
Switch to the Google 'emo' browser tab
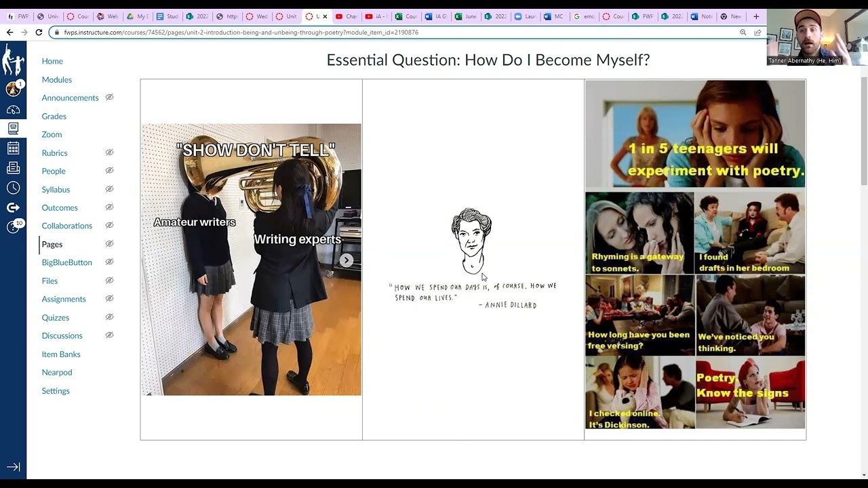tap(584, 16)
